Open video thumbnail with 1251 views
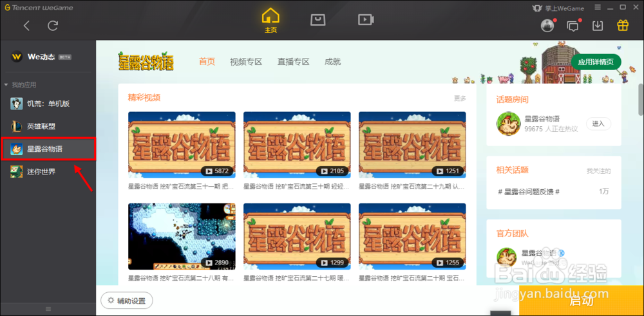 [412, 145]
